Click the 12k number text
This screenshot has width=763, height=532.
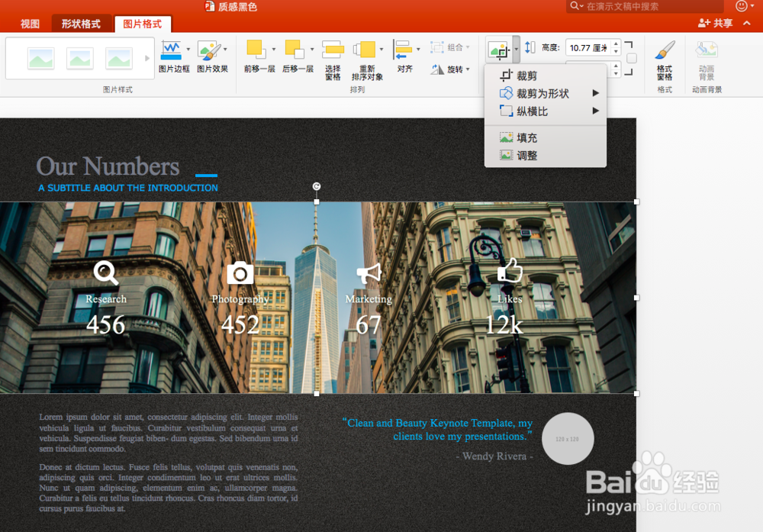click(x=504, y=324)
